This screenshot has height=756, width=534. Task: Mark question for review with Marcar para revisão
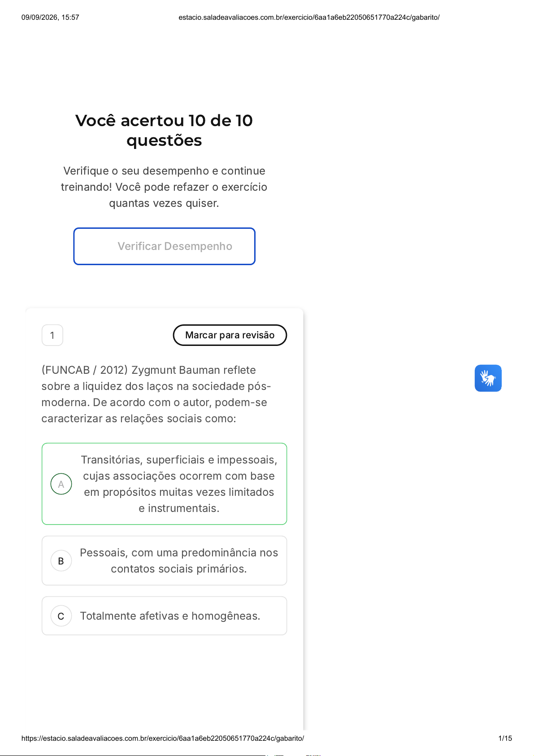pyautogui.click(x=230, y=335)
